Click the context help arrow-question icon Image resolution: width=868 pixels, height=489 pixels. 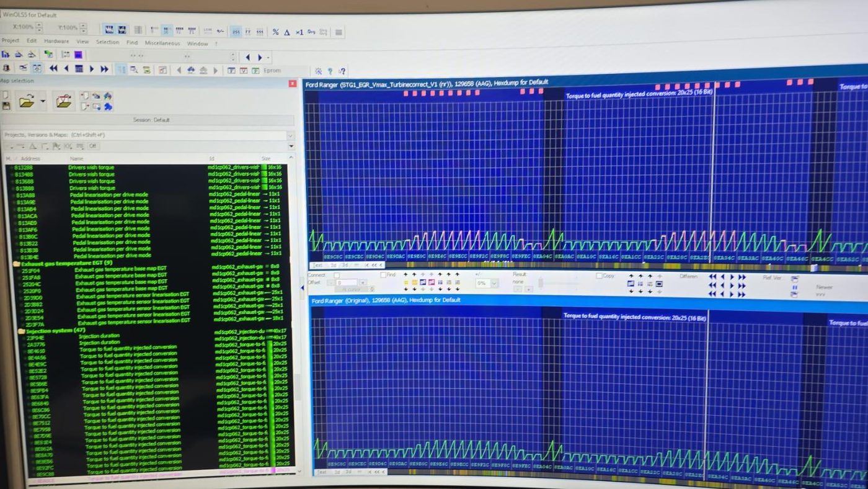click(x=342, y=71)
